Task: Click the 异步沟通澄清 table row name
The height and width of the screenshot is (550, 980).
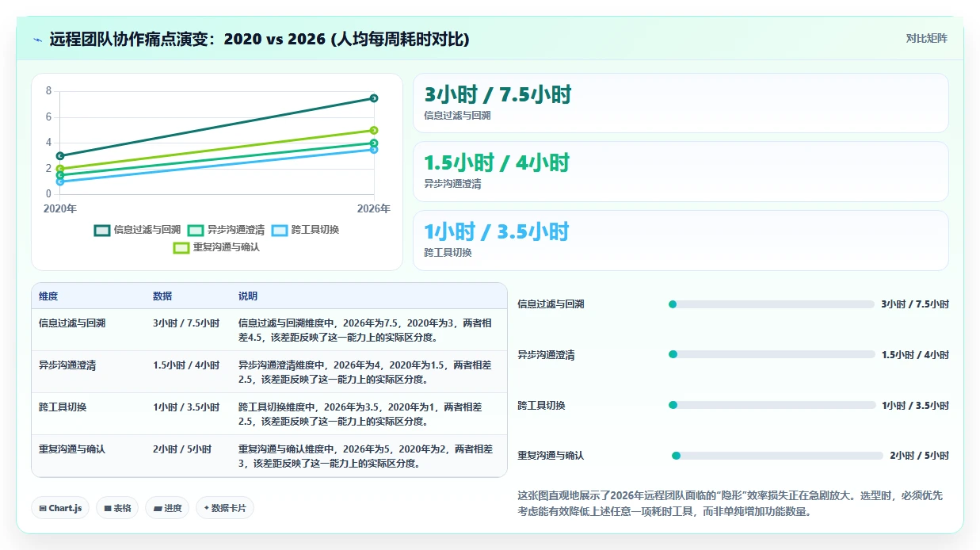Action: (67, 365)
